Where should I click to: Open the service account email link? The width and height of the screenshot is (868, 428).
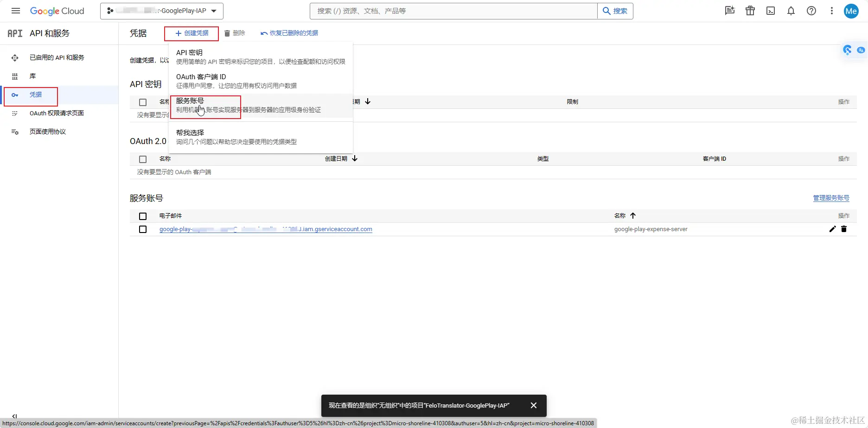click(266, 229)
